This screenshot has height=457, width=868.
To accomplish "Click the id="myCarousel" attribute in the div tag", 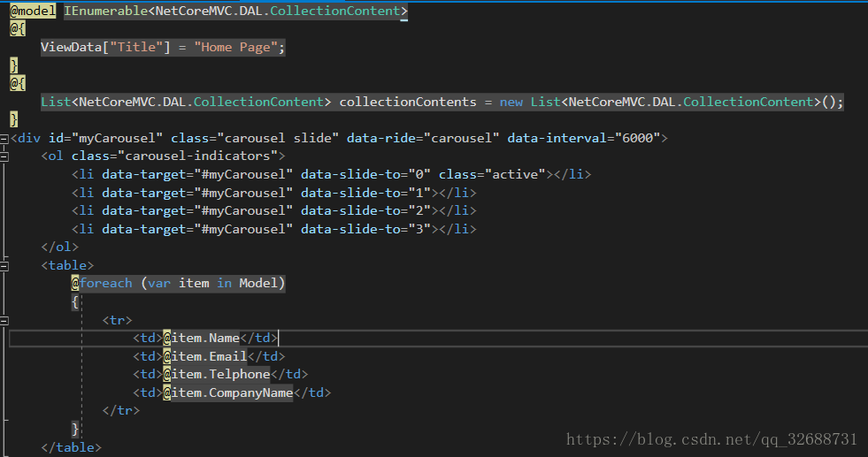I will click(105, 138).
